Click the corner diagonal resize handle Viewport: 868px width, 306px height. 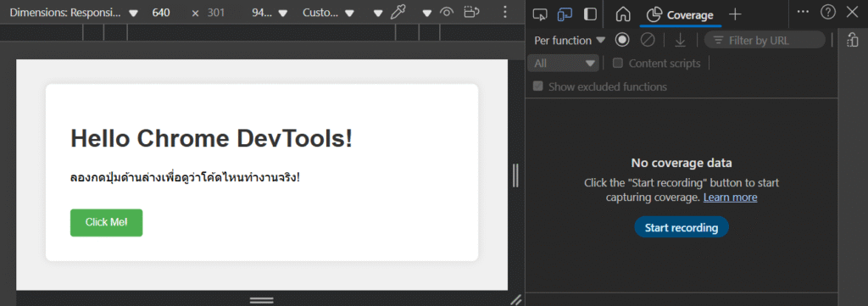point(516,299)
